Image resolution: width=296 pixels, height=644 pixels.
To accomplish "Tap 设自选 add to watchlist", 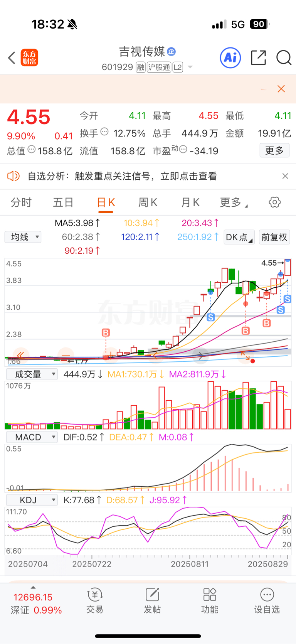I will coord(267,600).
